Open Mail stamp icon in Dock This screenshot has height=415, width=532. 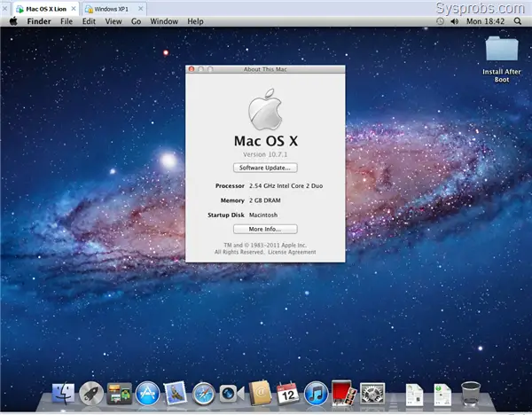click(176, 393)
